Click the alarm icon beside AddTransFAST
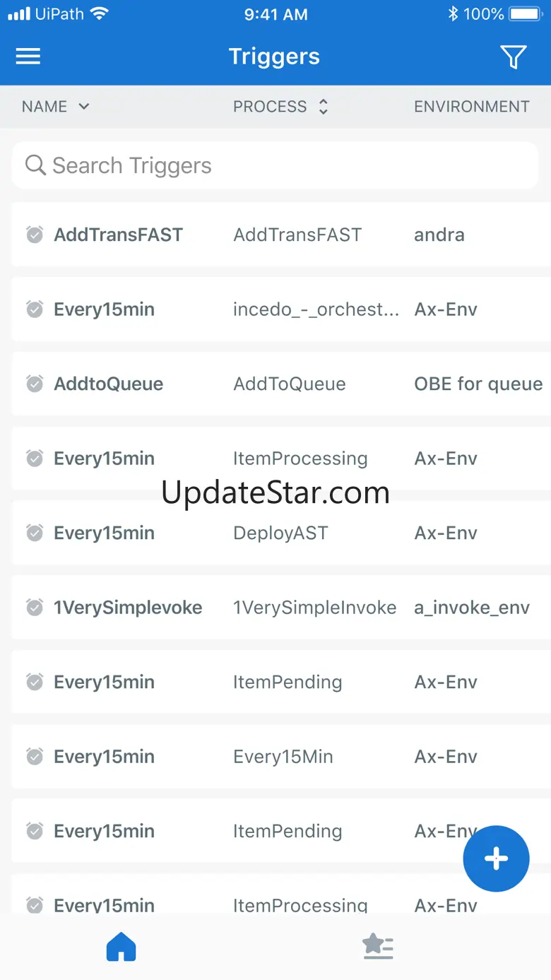Viewport: 551px width, 980px height. point(35,235)
